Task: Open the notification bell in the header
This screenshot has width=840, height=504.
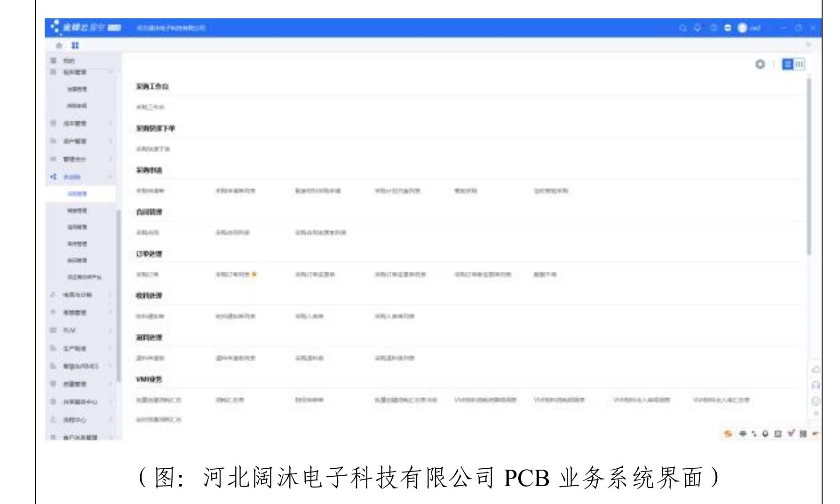Action: click(x=697, y=28)
